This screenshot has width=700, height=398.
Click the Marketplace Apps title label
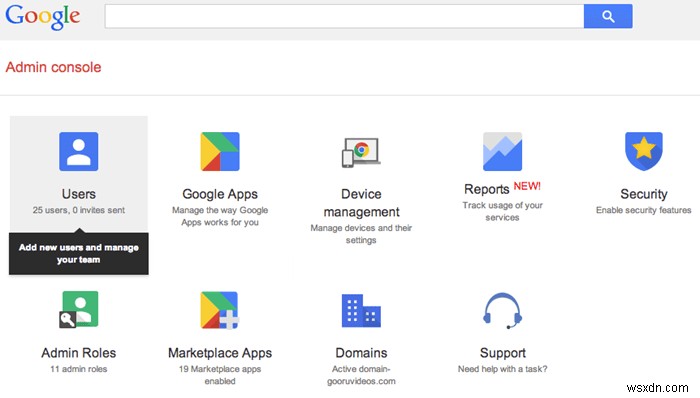pyautogui.click(x=220, y=353)
